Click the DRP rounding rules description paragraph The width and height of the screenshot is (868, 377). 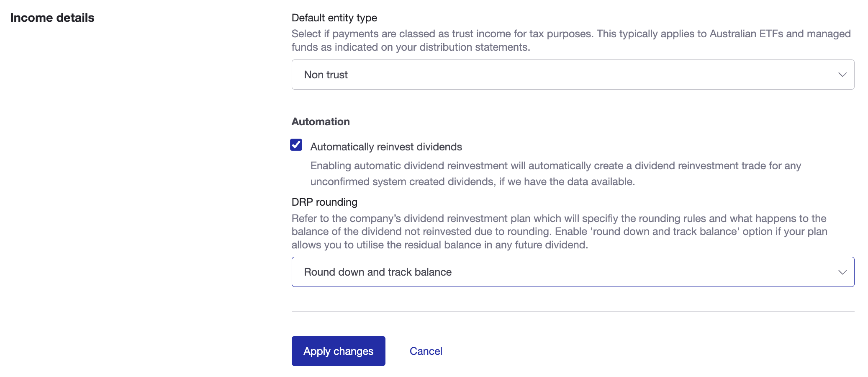click(559, 232)
